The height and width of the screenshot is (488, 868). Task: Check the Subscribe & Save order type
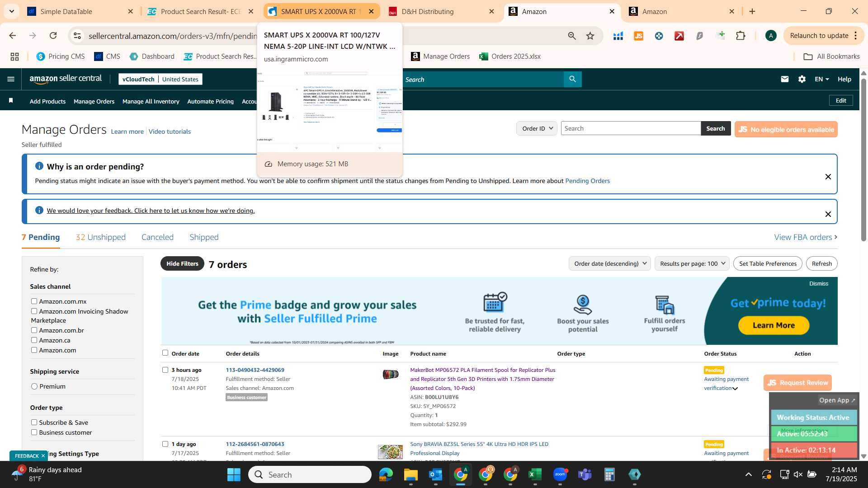point(34,422)
